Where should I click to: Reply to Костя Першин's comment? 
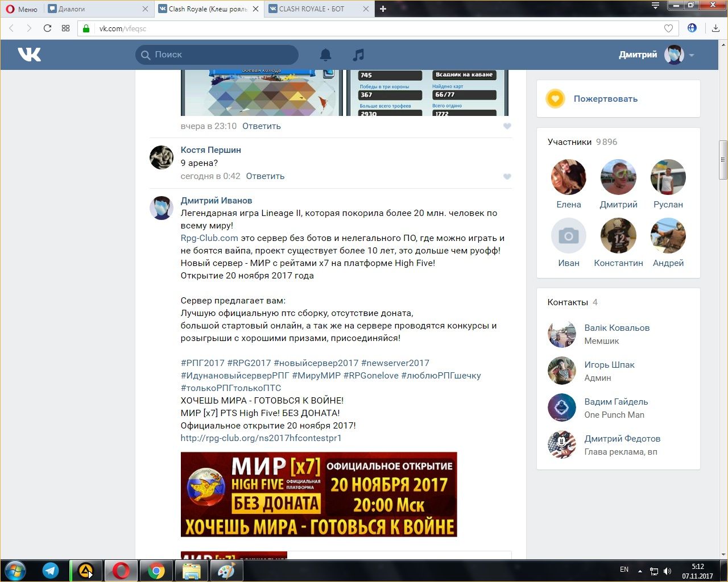[x=265, y=176]
